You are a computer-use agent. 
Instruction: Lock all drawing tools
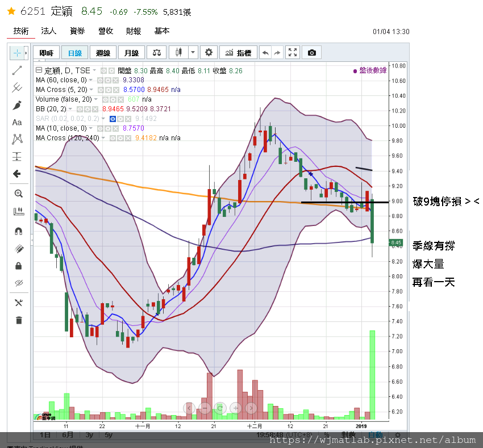(x=19, y=266)
